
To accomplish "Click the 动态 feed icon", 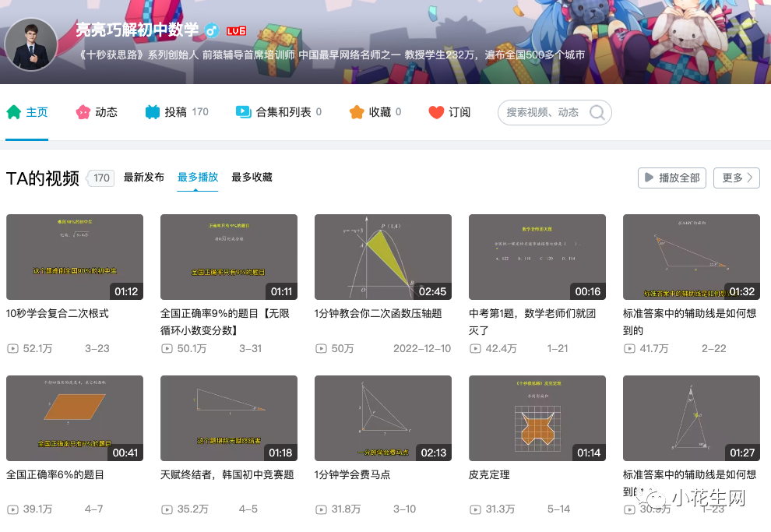I will (x=81, y=112).
